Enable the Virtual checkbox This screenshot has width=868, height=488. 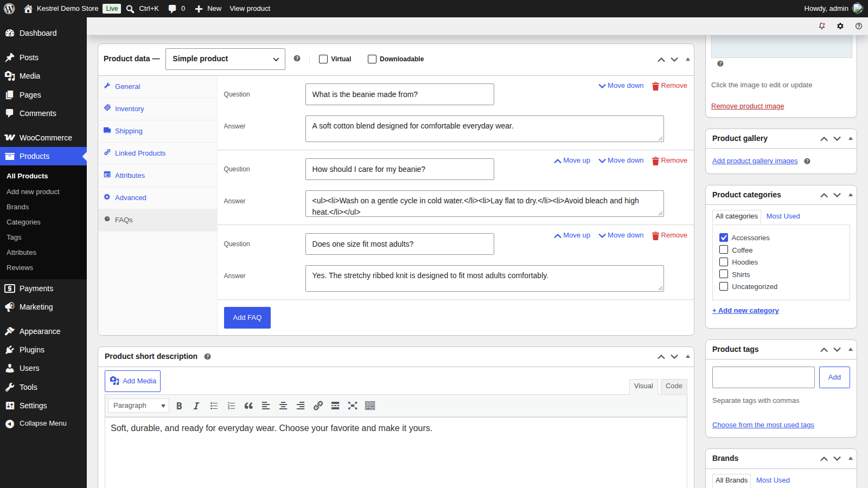click(323, 59)
